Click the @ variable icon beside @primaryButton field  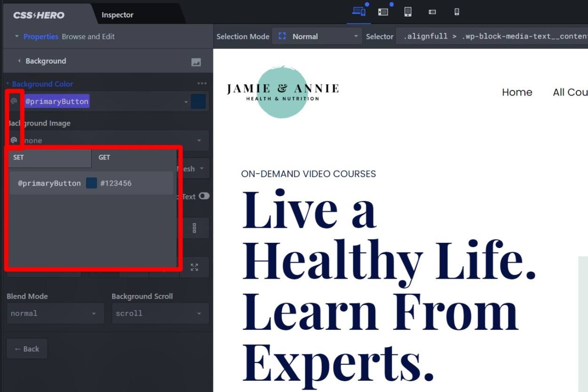[14, 101]
